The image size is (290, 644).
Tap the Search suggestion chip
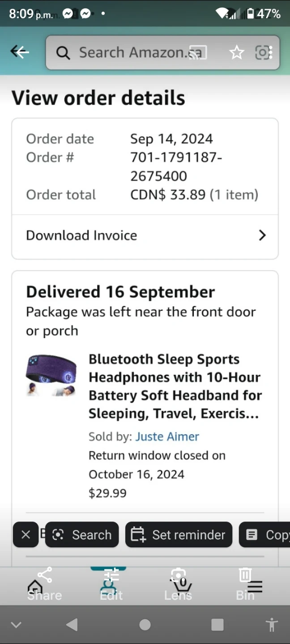(82, 534)
